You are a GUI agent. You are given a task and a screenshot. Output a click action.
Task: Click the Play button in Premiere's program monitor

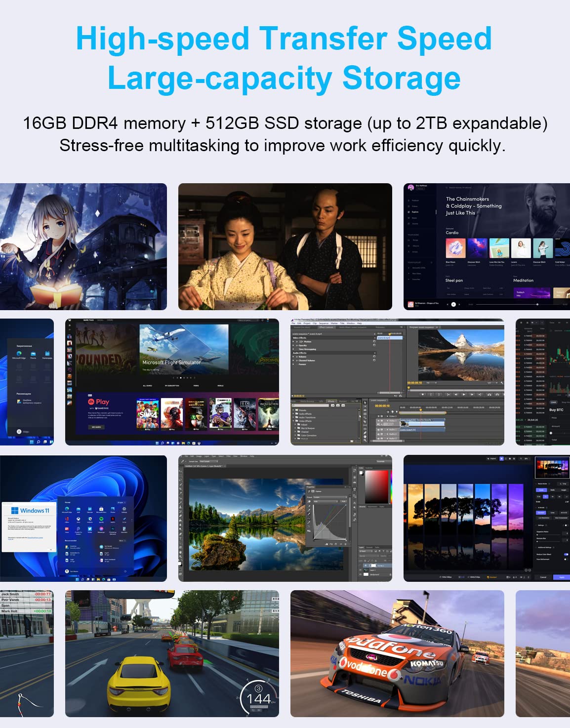pos(464,394)
